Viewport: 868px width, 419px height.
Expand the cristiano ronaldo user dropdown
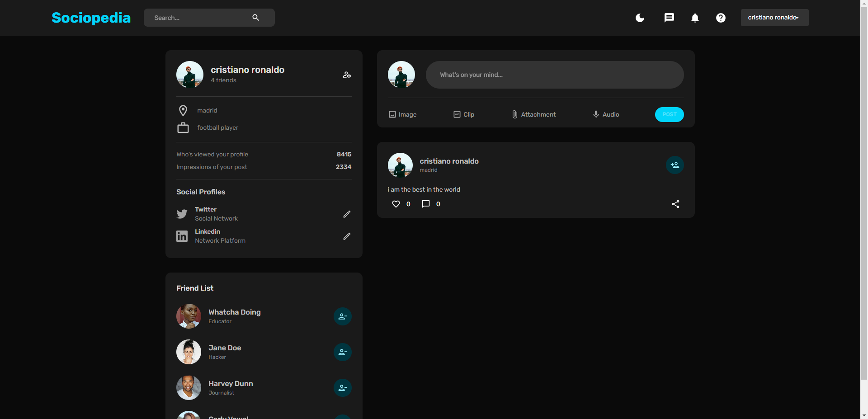pos(774,18)
